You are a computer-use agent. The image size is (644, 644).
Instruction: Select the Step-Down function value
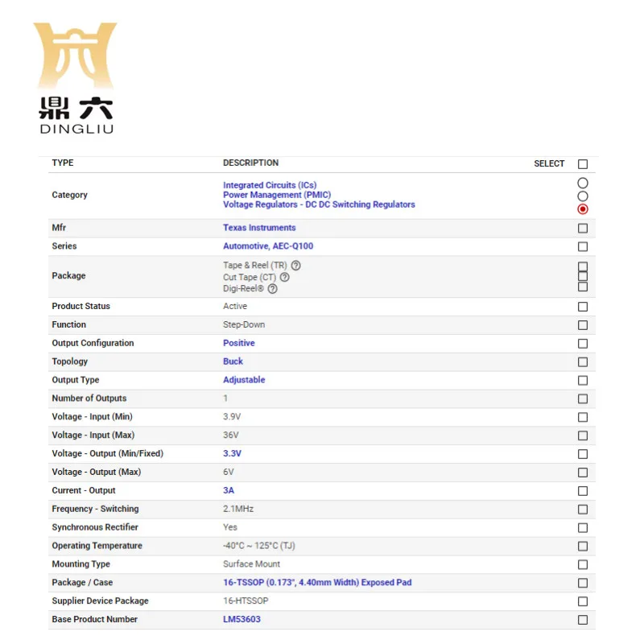point(244,324)
